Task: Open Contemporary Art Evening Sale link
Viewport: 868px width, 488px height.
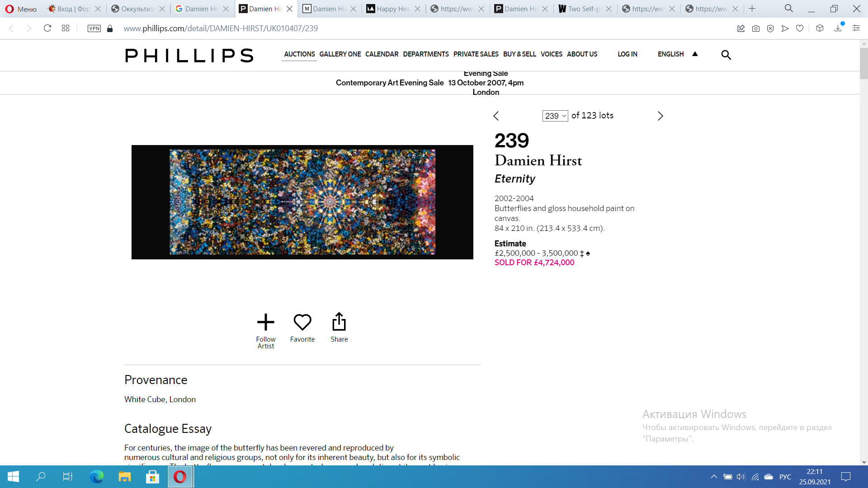Action: pyautogui.click(x=390, y=83)
